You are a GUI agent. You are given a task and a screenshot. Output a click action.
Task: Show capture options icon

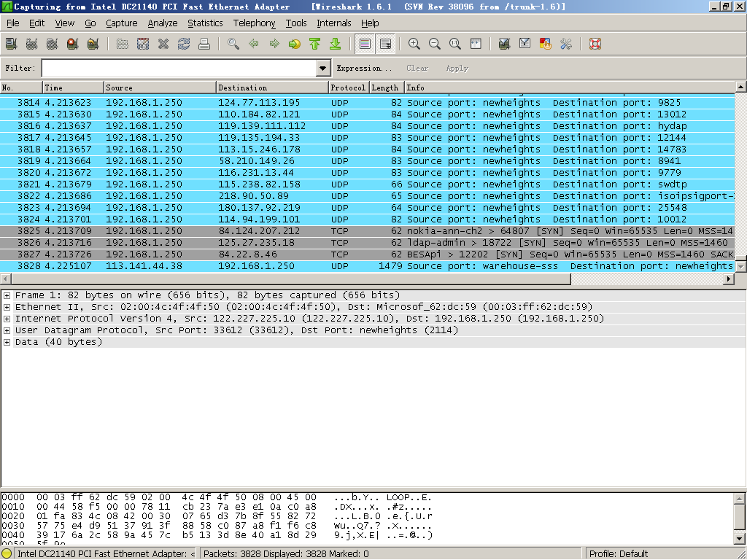pos(32,44)
